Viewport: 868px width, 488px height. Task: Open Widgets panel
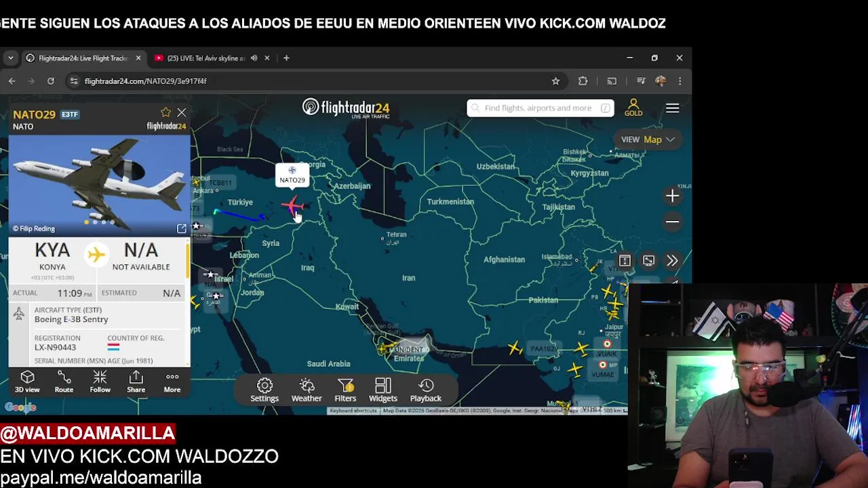click(x=383, y=390)
